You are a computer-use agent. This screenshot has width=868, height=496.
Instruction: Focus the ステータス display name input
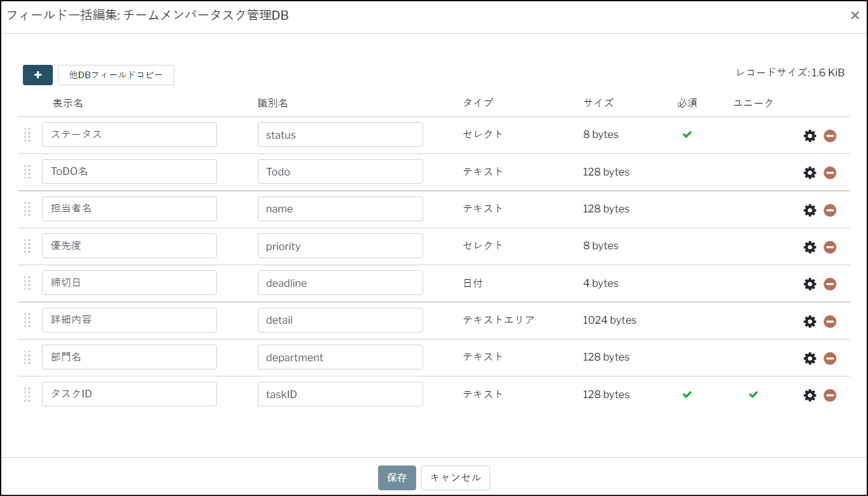[129, 134]
